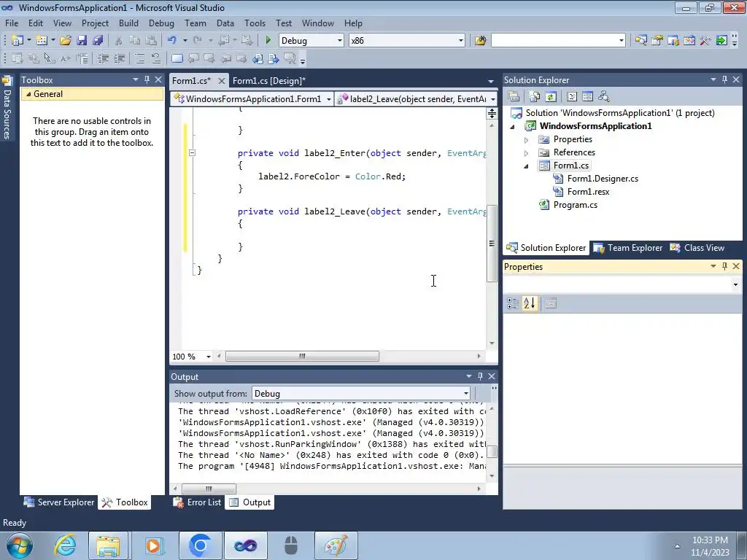Click Solution Explorer's Properties icon
747x560 pixels.
pyautogui.click(x=514, y=97)
